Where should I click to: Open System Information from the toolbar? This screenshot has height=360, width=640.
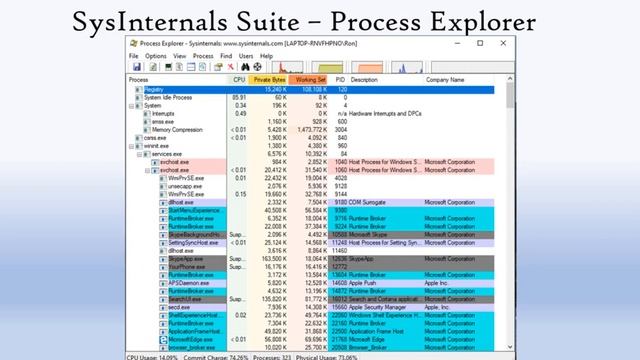point(168,67)
